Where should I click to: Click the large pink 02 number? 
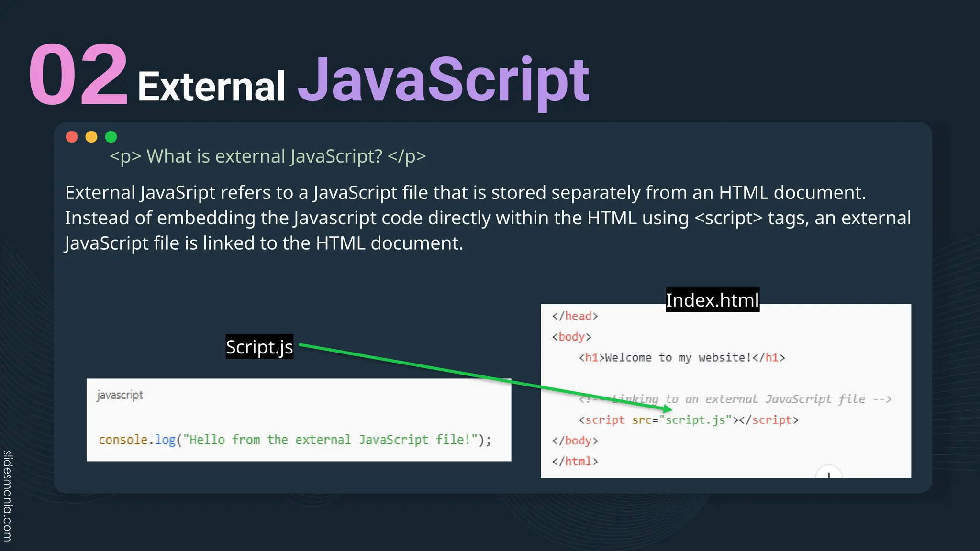[x=78, y=74]
